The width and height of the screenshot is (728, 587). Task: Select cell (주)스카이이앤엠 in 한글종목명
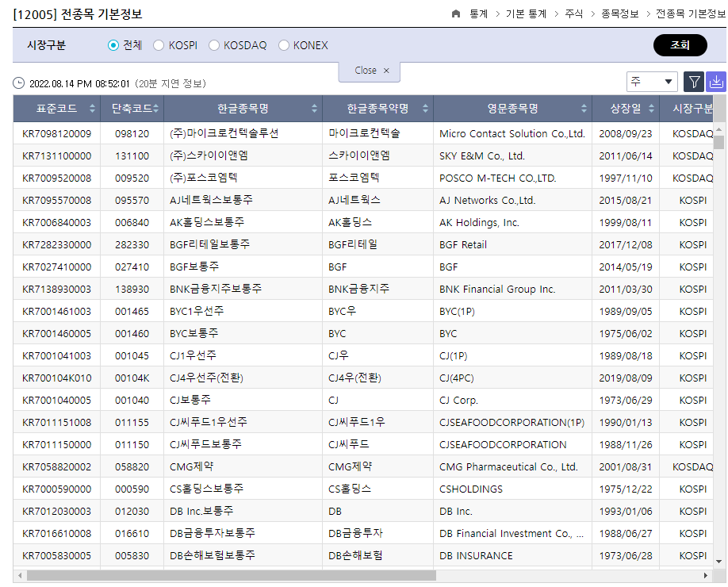243,155
